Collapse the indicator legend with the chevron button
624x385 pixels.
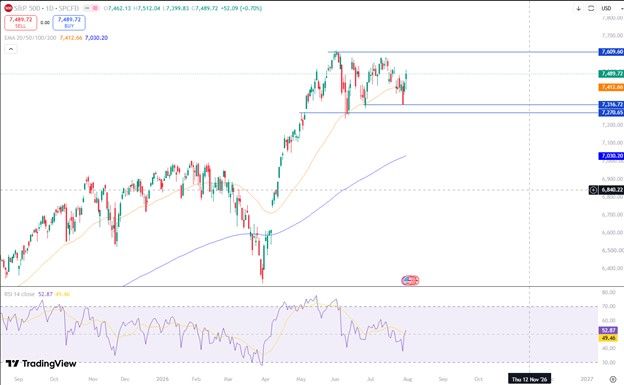pos(11,49)
